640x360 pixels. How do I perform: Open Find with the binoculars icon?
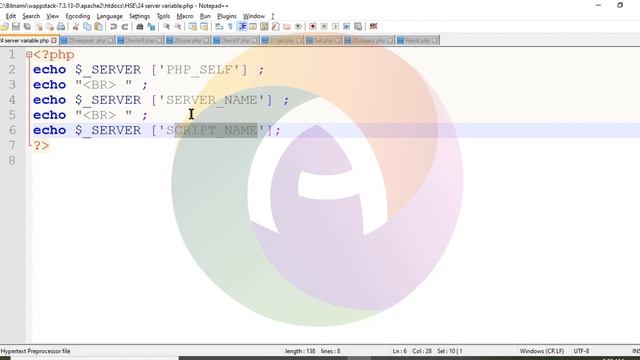point(140,27)
